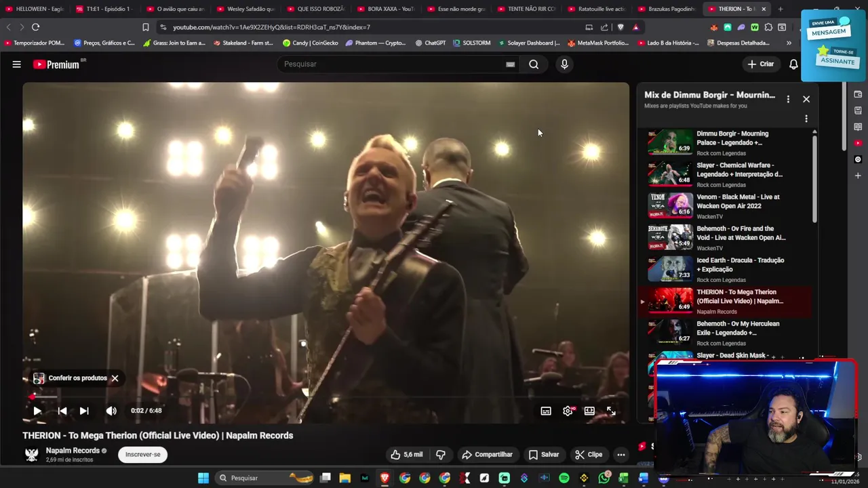
Task: Open YouTube notifications bell
Action: [x=793, y=64]
